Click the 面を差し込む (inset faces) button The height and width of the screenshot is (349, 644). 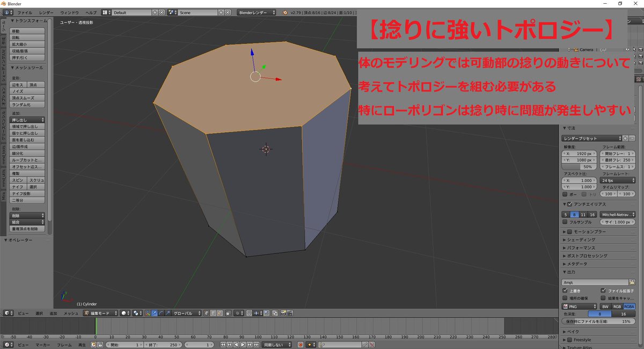click(x=27, y=140)
